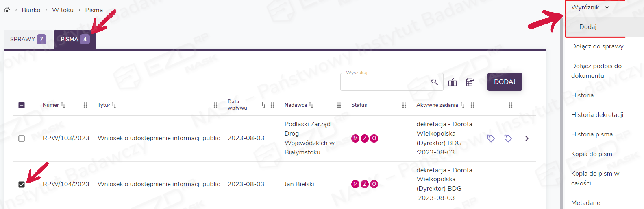Click first tag icon in RPW/103/2023 row
644x209 pixels.
491,139
